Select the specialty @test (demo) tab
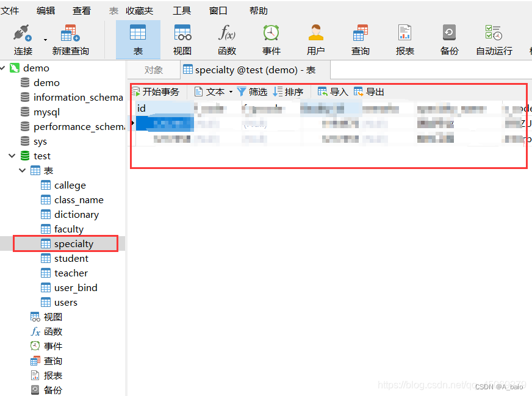Viewport: 532px width, 396px height. pyautogui.click(x=256, y=70)
